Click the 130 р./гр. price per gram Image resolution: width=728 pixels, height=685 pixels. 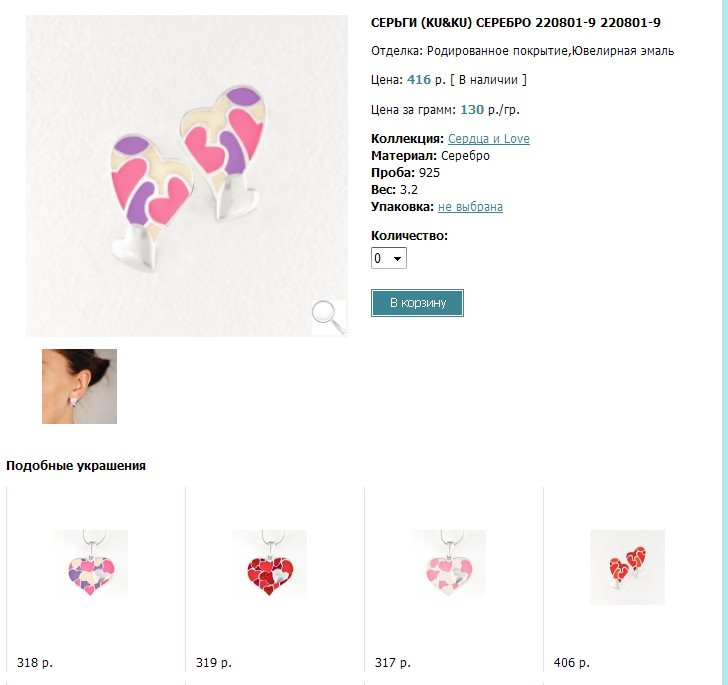(490, 110)
